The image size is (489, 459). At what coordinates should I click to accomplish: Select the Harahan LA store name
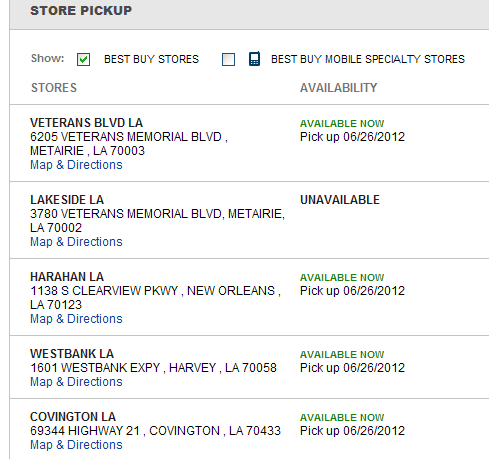tap(67, 277)
